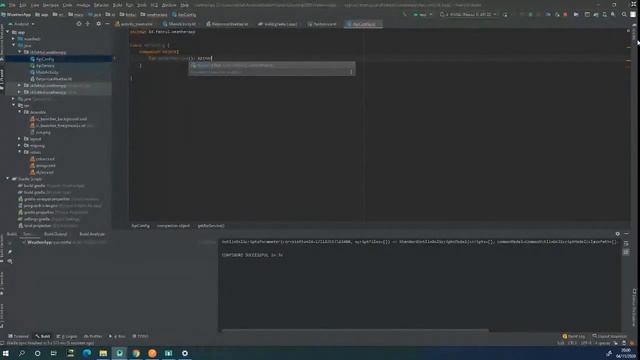Expand the test weatherapp package
Image resolution: width=640 pixels, height=360 pixels.
(x=19, y=92)
